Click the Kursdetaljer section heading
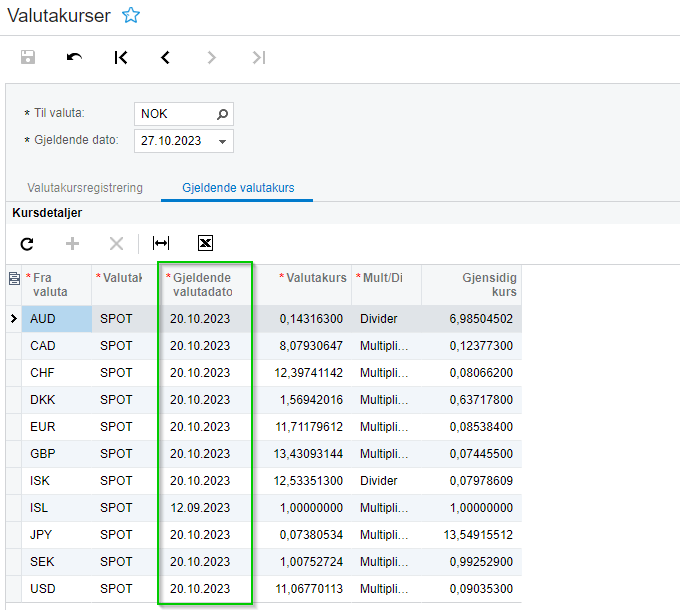680x610 pixels. pyautogui.click(x=47, y=213)
